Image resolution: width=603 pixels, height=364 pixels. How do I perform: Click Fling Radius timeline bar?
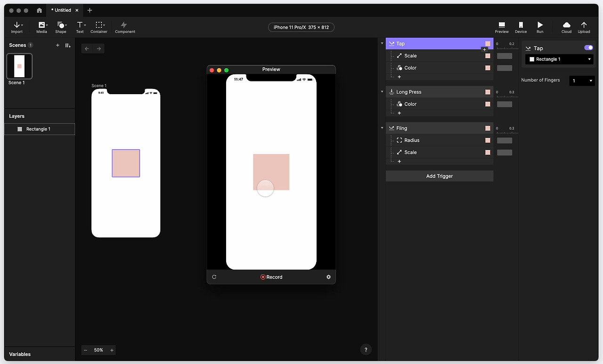[505, 140]
